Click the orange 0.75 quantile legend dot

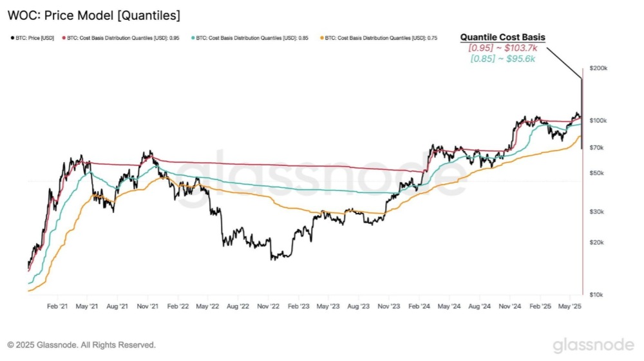[x=322, y=38]
